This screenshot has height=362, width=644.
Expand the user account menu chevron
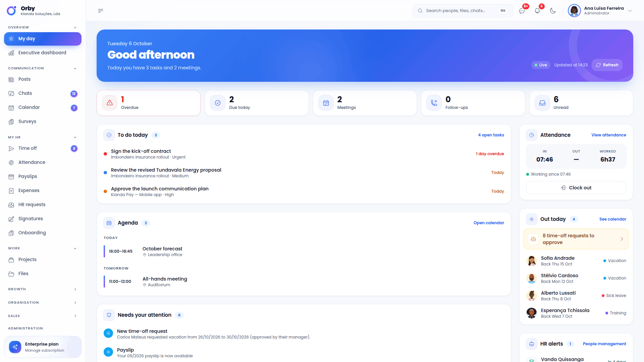tap(630, 11)
